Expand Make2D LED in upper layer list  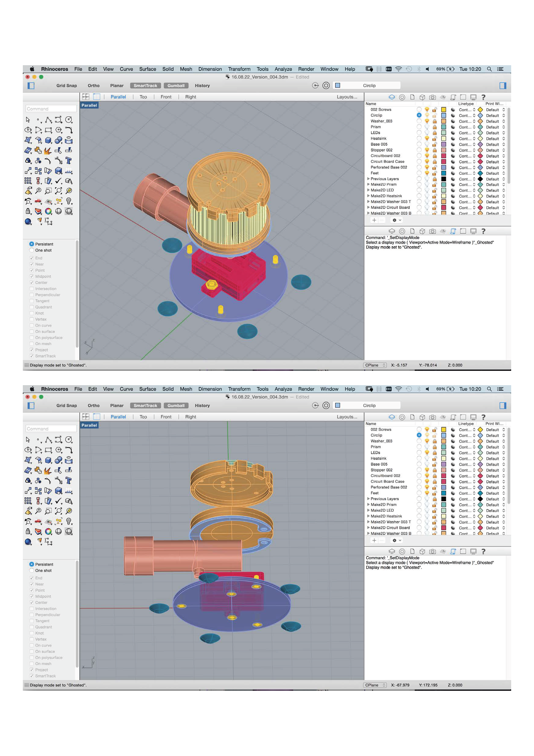368,190
